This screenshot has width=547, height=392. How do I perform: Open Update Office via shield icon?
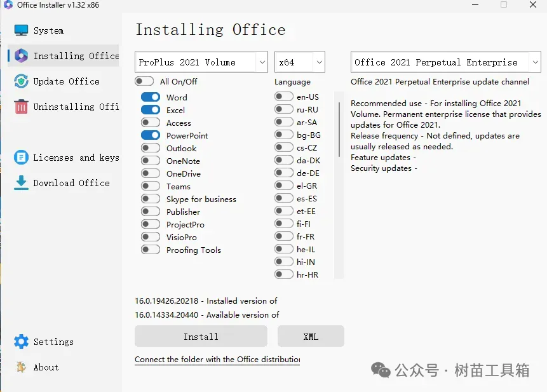pyautogui.click(x=22, y=81)
